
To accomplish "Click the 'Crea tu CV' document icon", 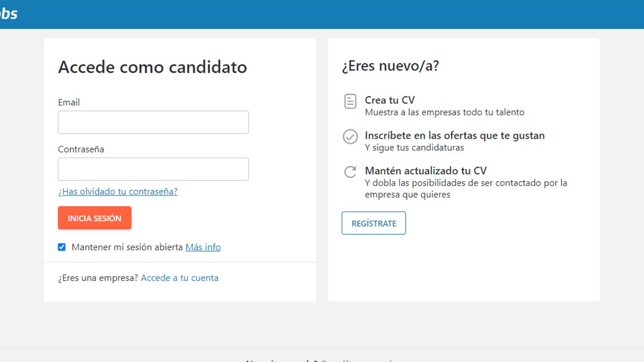I will coord(350,101).
